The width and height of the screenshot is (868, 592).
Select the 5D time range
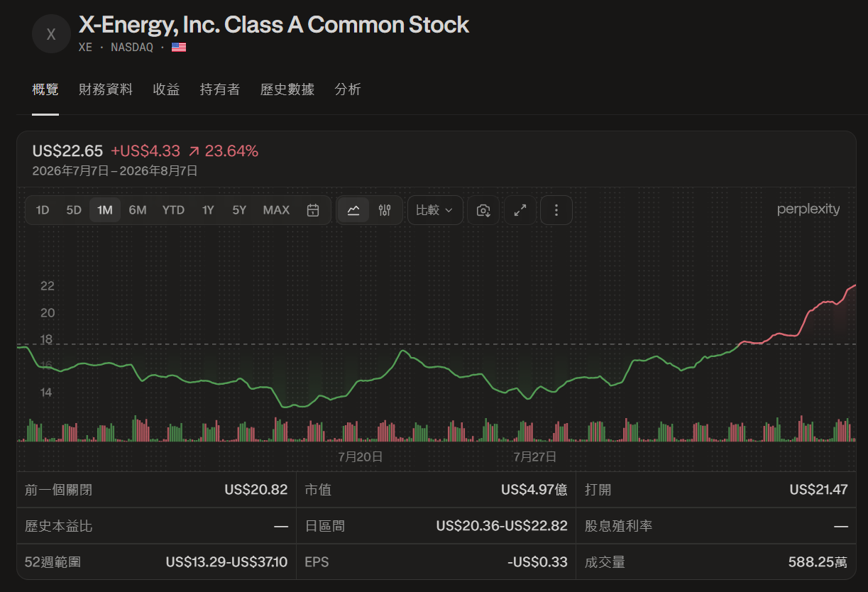click(x=74, y=210)
